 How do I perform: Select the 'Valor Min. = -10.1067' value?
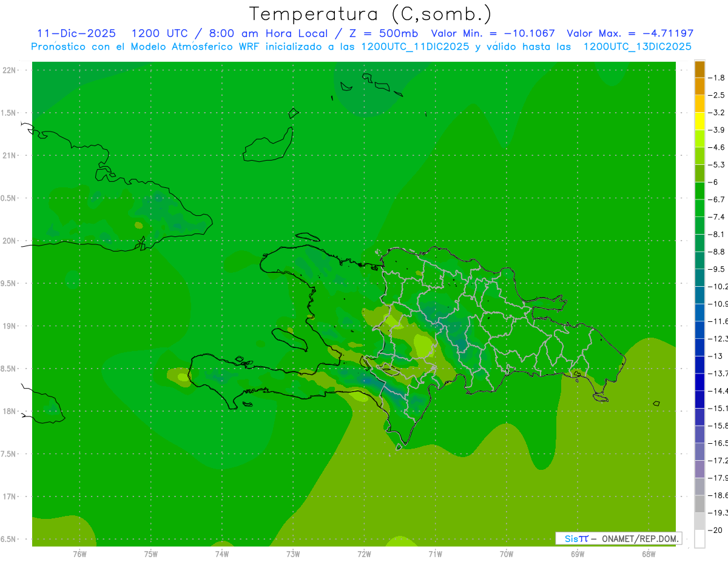pyautogui.click(x=493, y=33)
